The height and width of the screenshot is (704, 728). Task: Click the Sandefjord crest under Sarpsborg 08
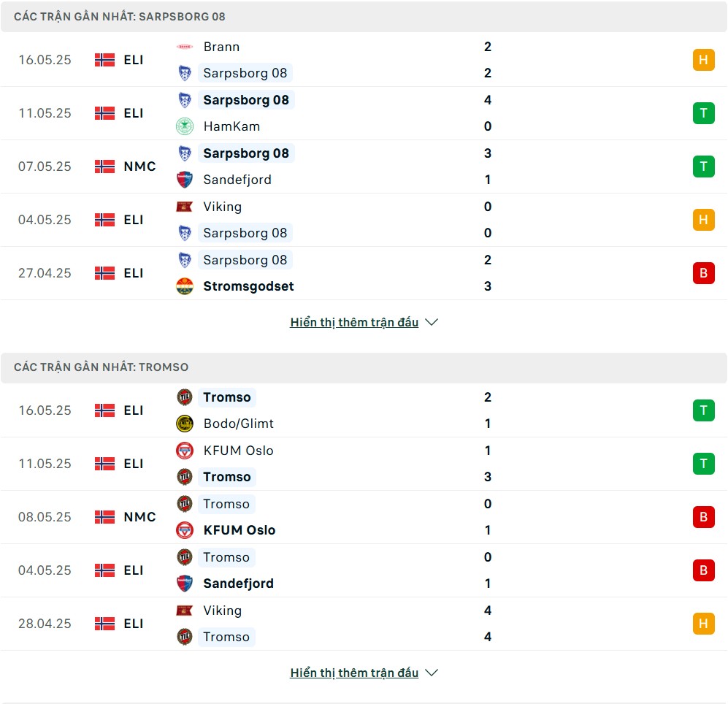point(184,180)
